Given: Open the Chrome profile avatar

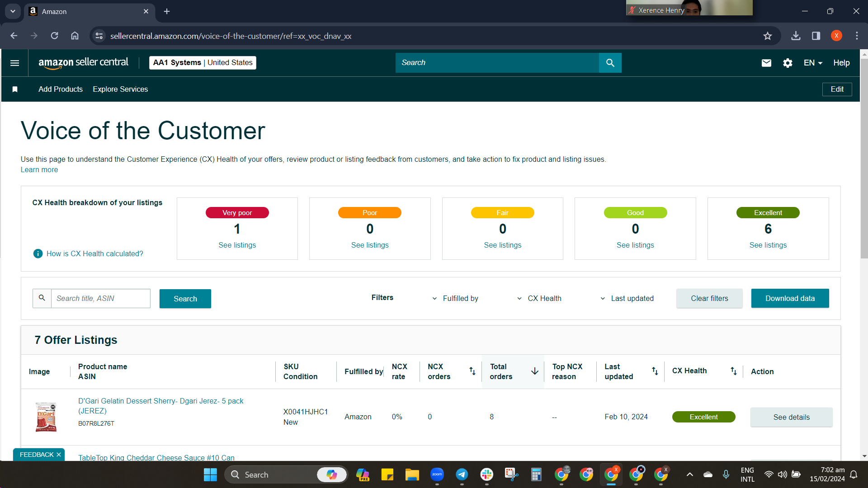Looking at the screenshot, I should click(836, 36).
